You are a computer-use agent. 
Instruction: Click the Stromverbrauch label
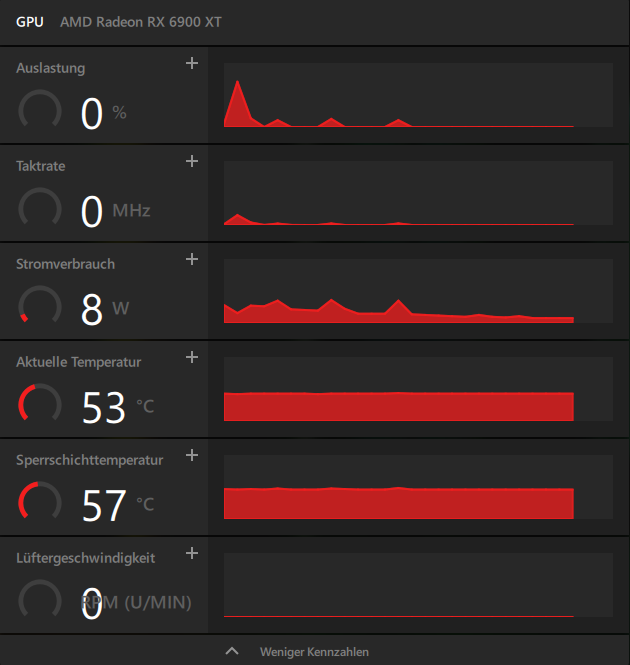click(x=65, y=264)
